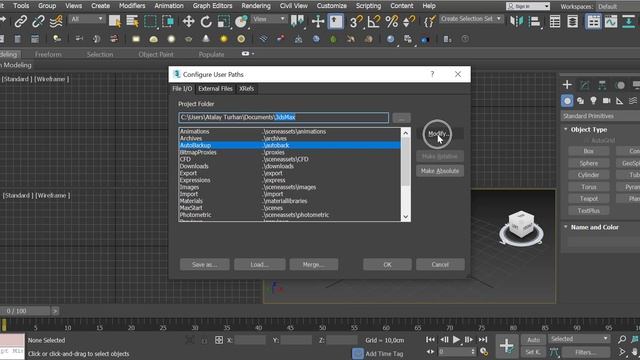Collapse the Object Type rollout
This screenshot has height=360, width=640.
pyautogui.click(x=566, y=129)
